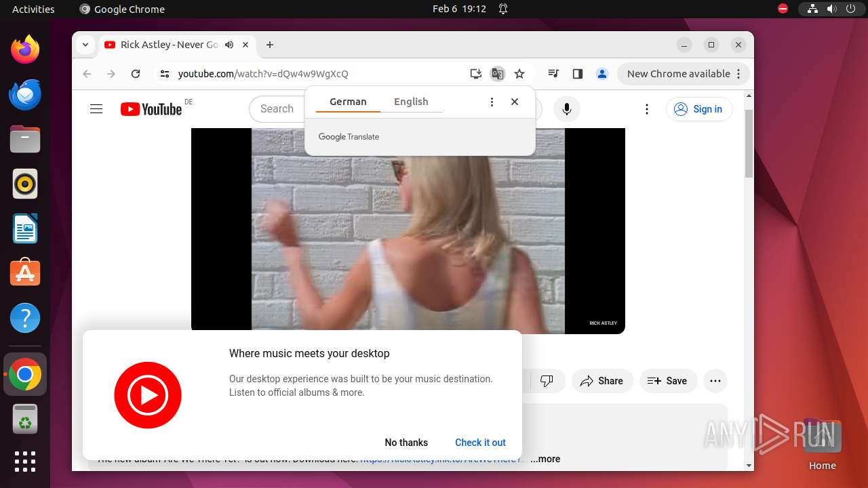Select the English translate tab
The width and height of the screenshot is (868, 488).
(411, 102)
